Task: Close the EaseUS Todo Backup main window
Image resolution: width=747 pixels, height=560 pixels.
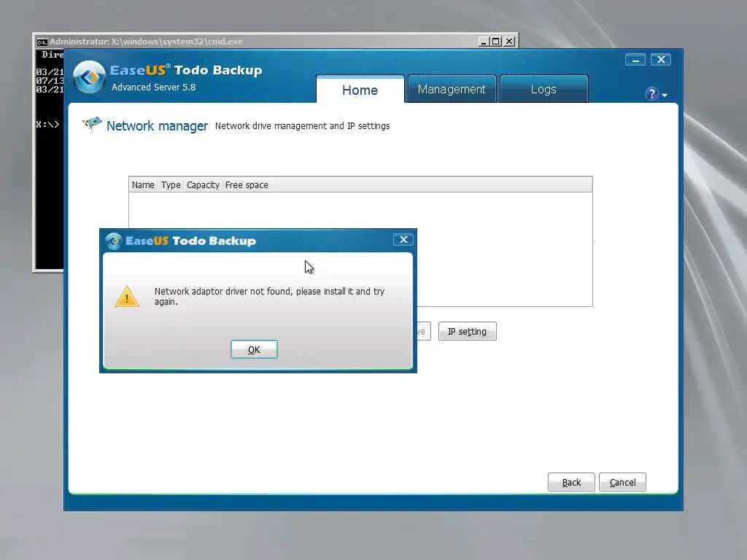Action: tap(661, 60)
